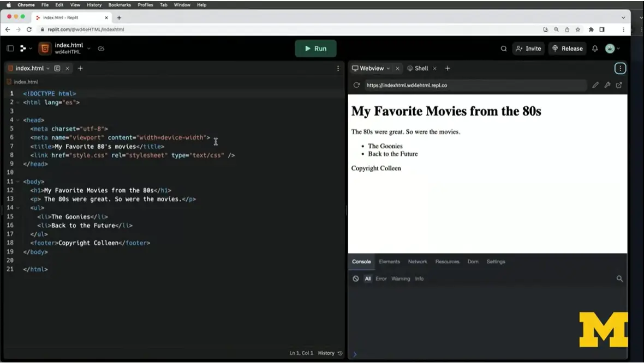The width and height of the screenshot is (644, 363).
Task: Invite collaborators with the Invite button
Action: click(x=528, y=49)
